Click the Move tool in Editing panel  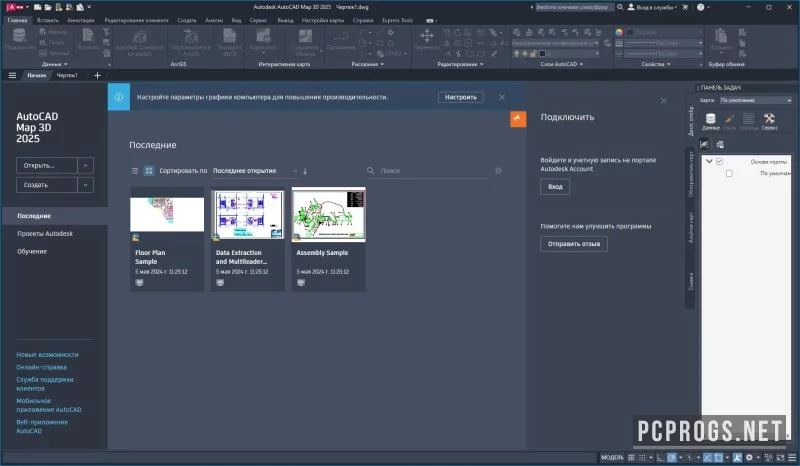[x=427, y=35]
